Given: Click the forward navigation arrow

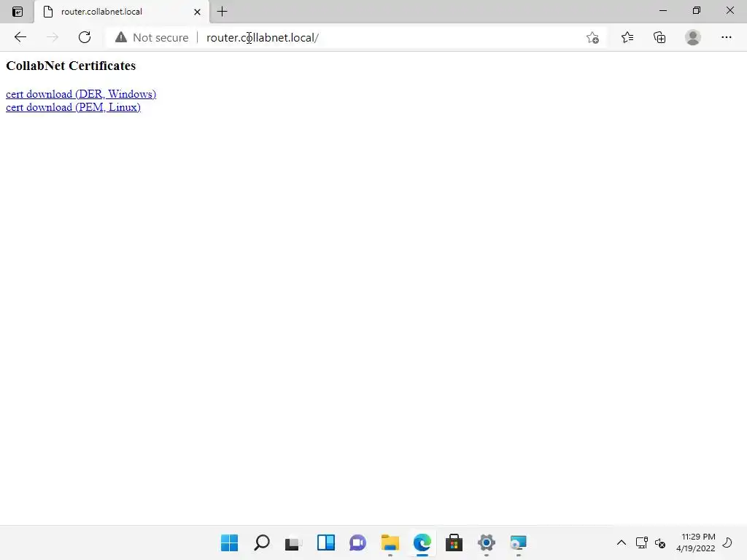Looking at the screenshot, I should click(x=53, y=37).
